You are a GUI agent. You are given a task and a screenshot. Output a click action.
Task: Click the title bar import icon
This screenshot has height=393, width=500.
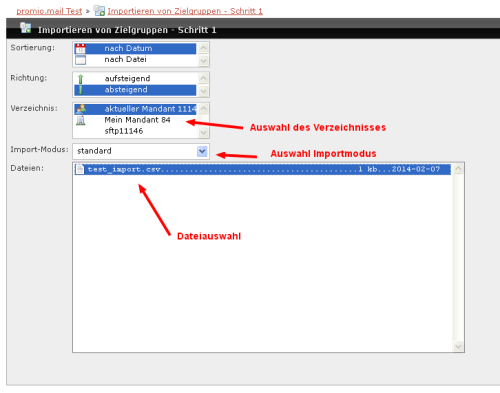[26, 28]
